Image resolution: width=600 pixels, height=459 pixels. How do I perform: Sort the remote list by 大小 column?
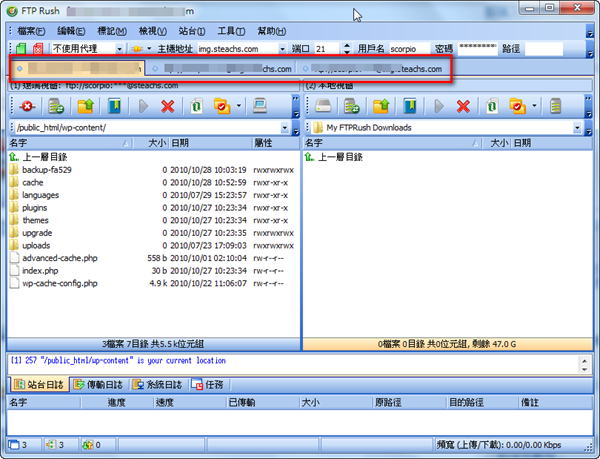coord(150,143)
